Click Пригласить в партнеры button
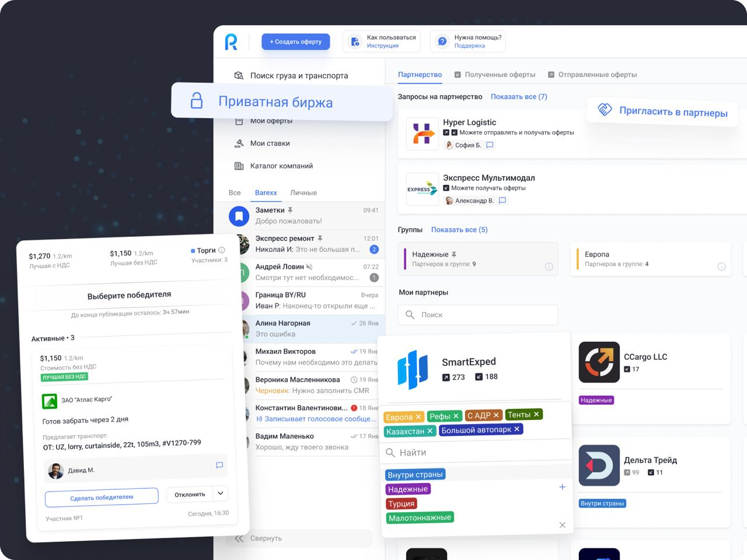The image size is (747, 560). click(662, 111)
